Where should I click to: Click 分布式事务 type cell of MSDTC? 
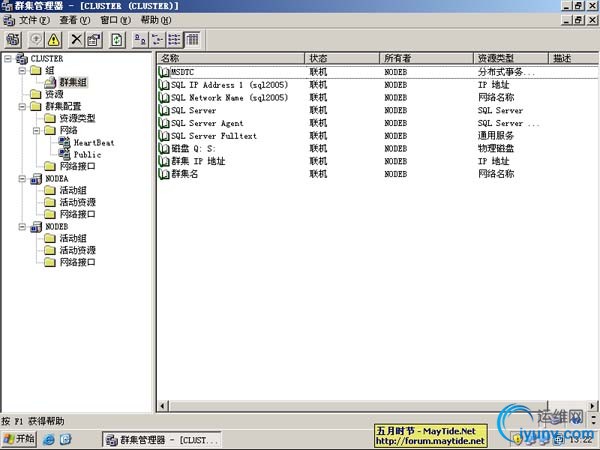coord(506,72)
